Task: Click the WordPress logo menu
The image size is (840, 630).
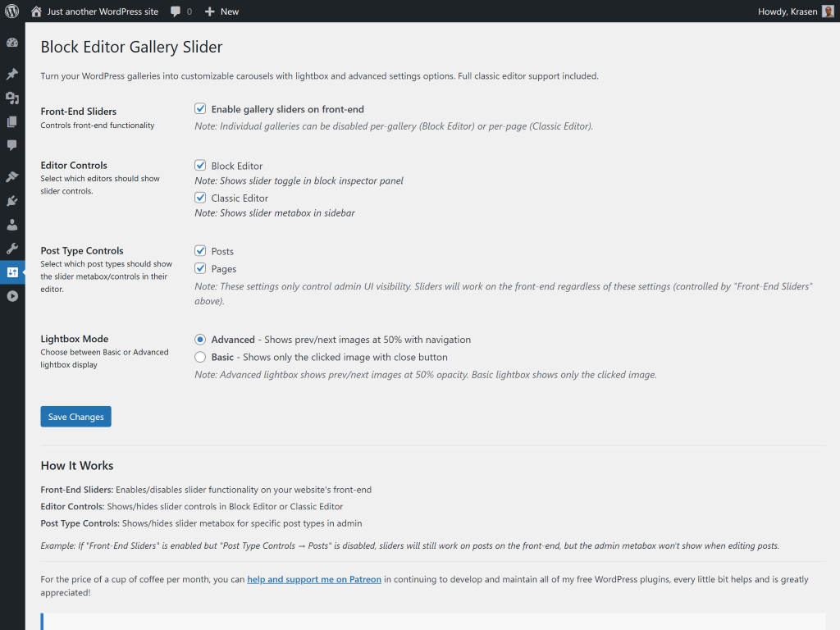Action: click(x=12, y=11)
